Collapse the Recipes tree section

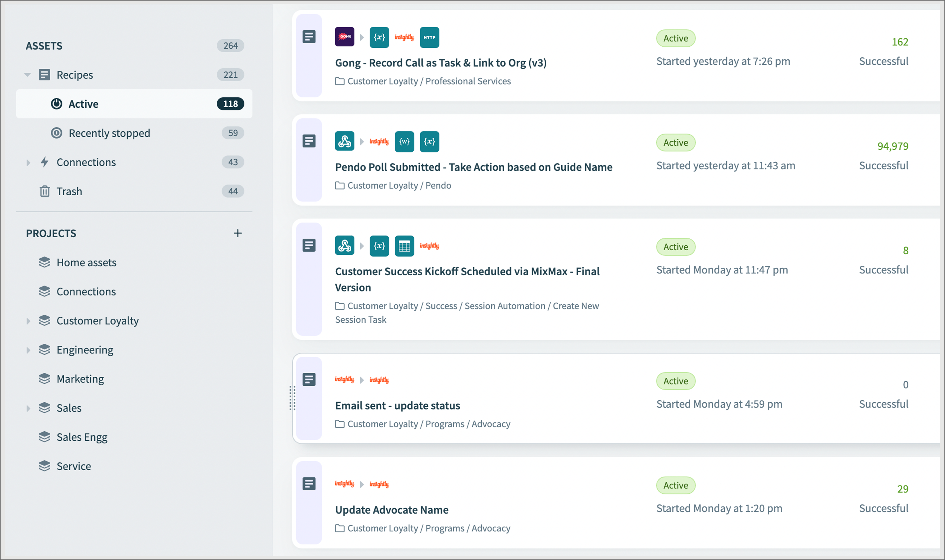28,75
